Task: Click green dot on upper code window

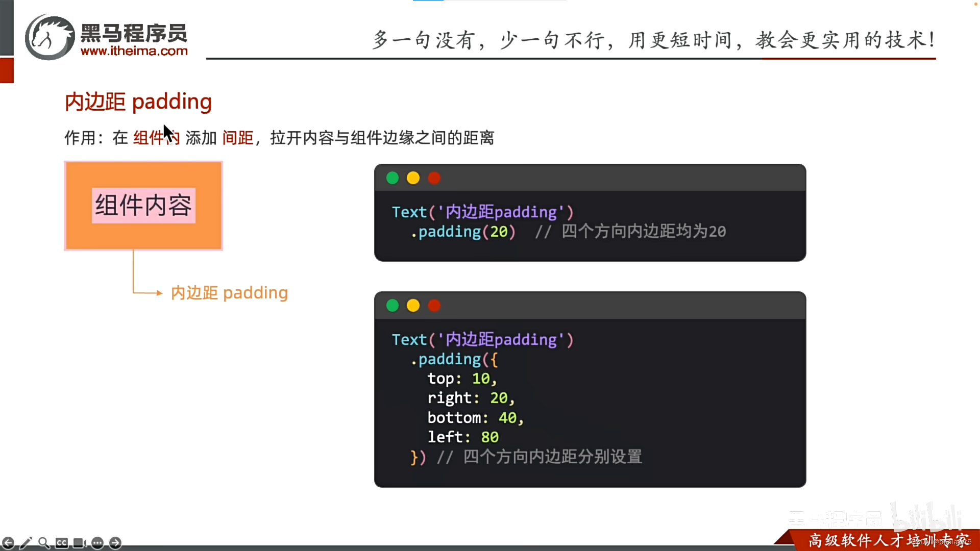Action: click(x=393, y=178)
